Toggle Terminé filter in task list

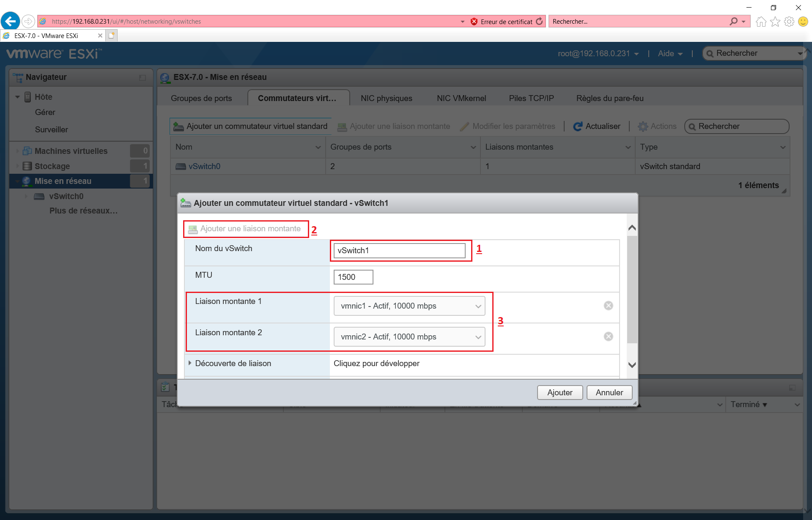(x=749, y=404)
